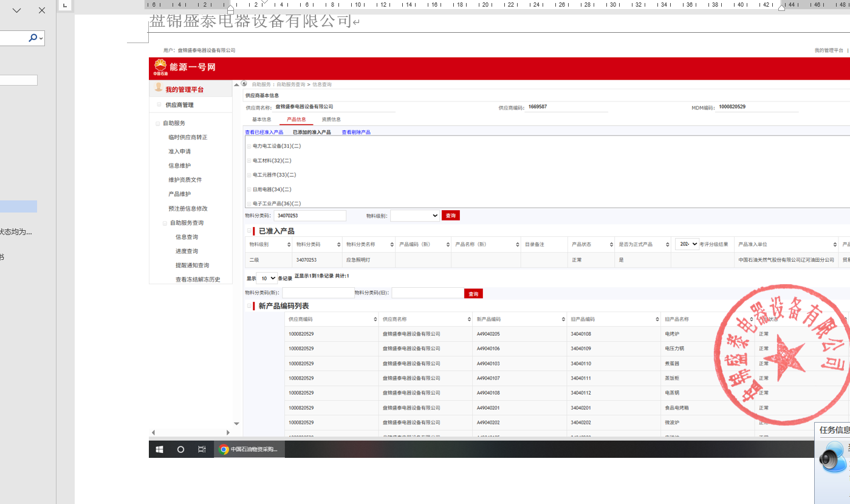Screen dimensions: 850x504
Task: Click the 物料分类码 field containing 34070253
Action: click(x=310, y=216)
